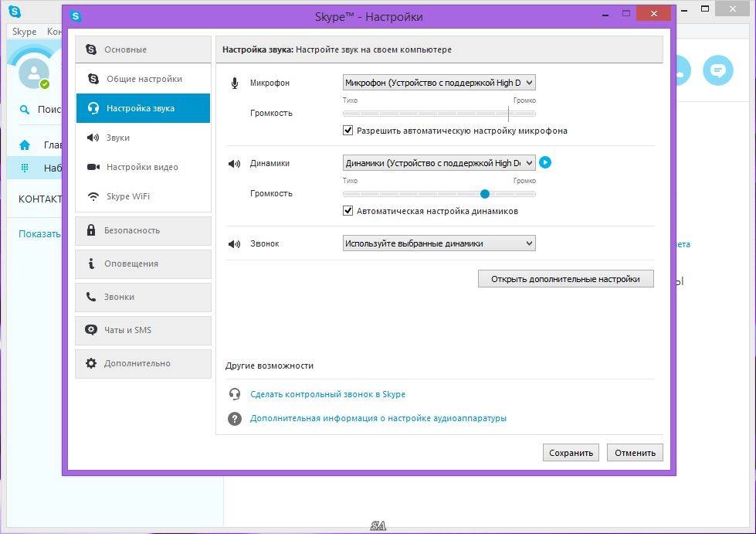Click Показать link in main Skype window

[39, 233]
